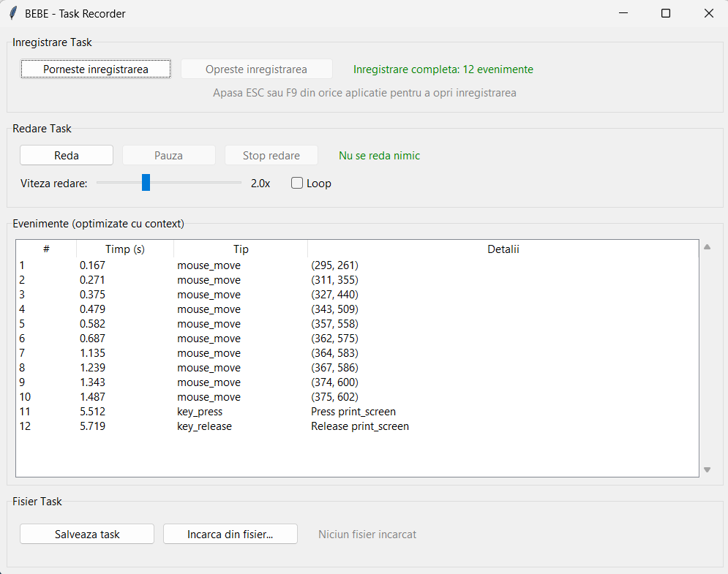Click the Detalii column header
This screenshot has width=728, height=574.
[503, 249]
